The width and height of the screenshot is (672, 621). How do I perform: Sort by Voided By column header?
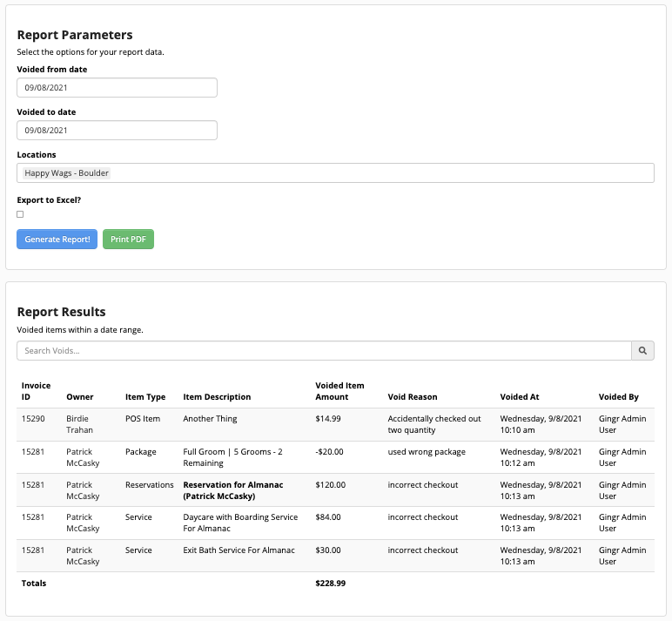point(618,396)
